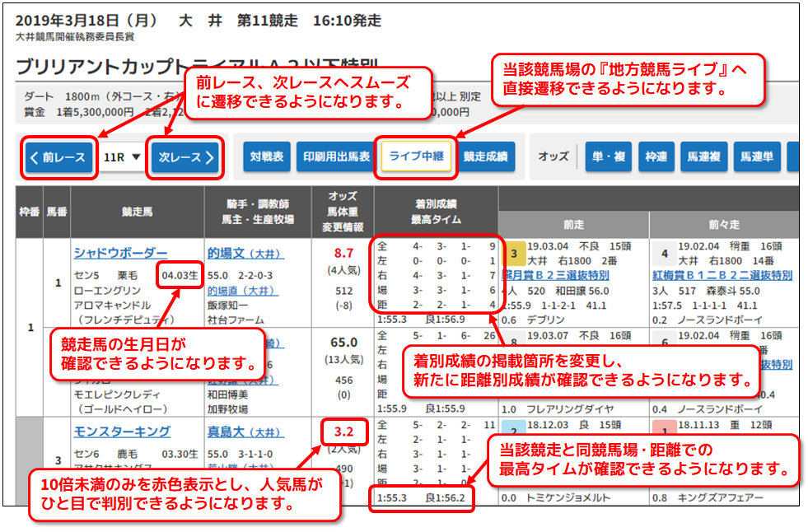Click the 前レース previous race button
This screenshot has height=532, width=808.
pyautogui.click(x=58, y=157)
